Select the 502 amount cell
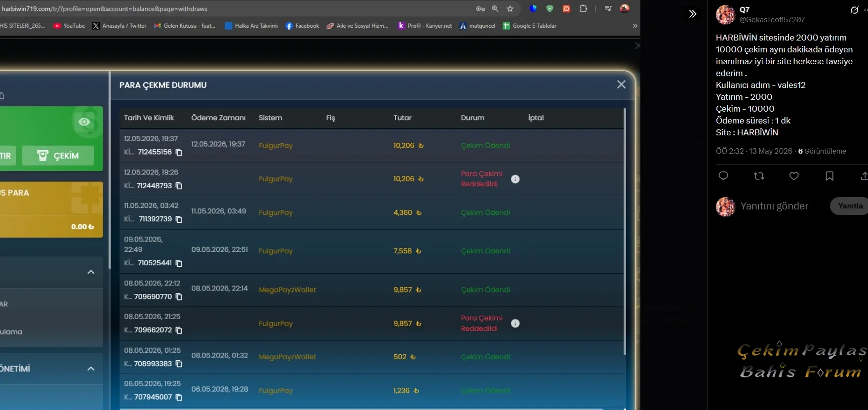 pyautogui.click(x=404, y=357)
